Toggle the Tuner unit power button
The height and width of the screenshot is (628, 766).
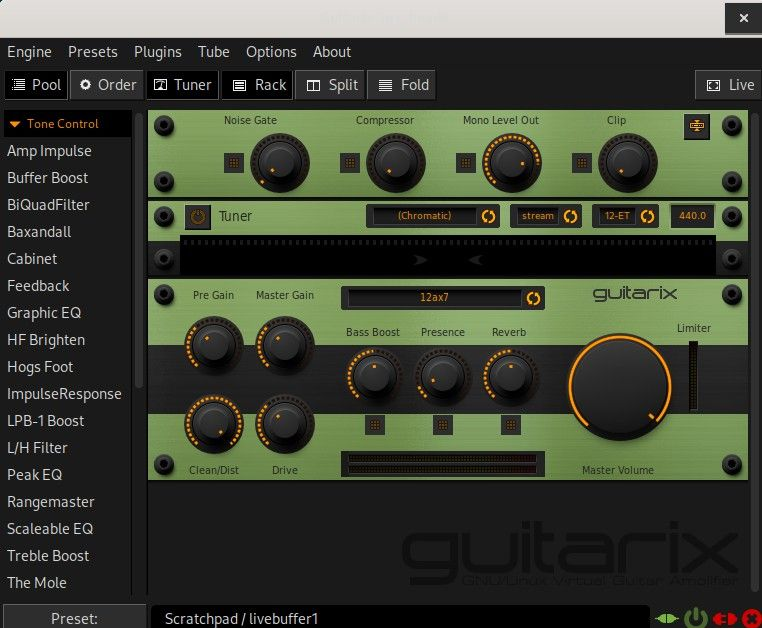(x=198, y=217)
